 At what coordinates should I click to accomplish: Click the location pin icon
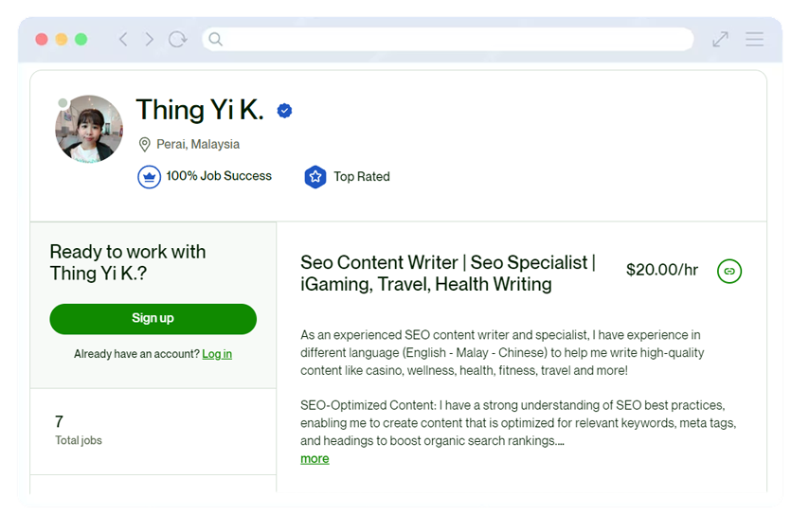click(x=145, y=145)
